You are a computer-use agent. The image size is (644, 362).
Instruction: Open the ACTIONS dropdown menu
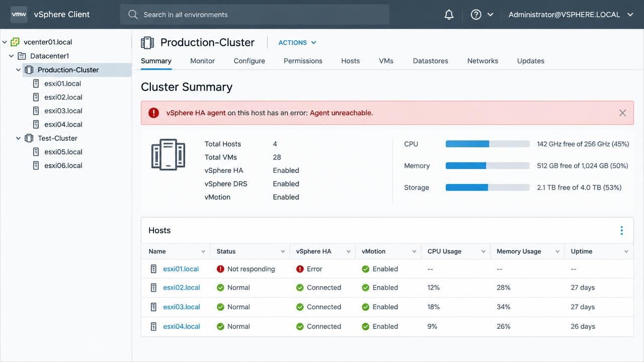click(x=297, y=43)
